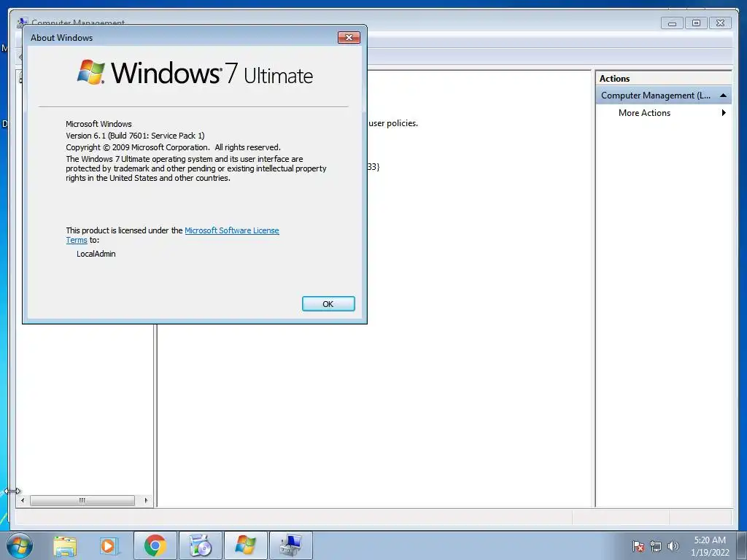Click the network tray icon

coord(656,546)
